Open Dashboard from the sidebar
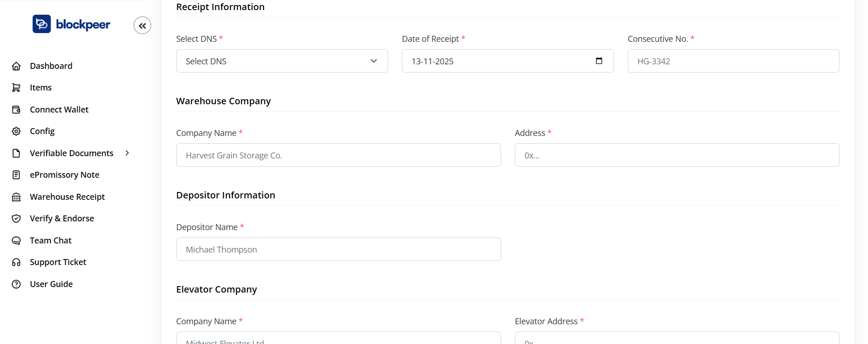 (51, 66)
